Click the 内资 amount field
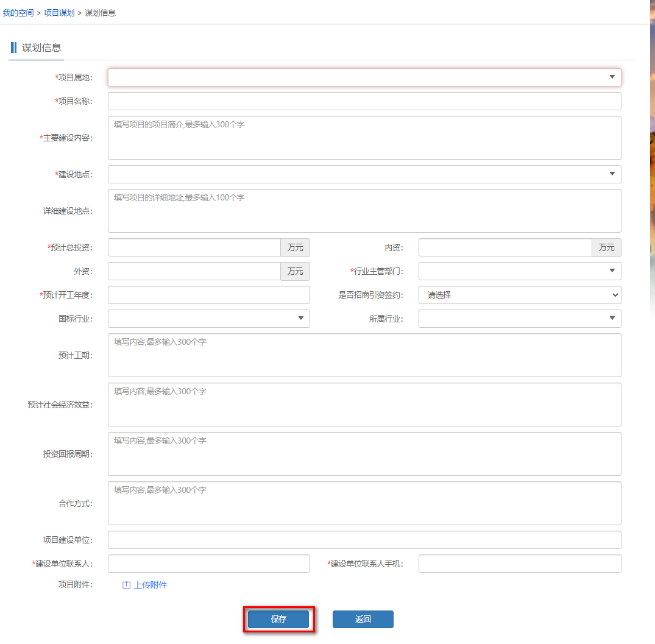The width and height of the screenshot is (655, 644). (505, 247)
